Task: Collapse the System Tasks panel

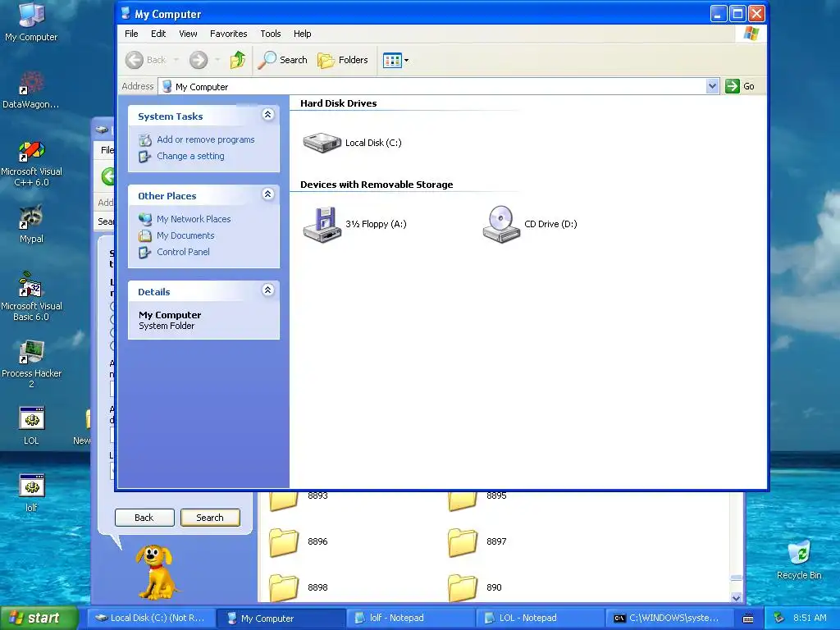Action: [268, 115]
